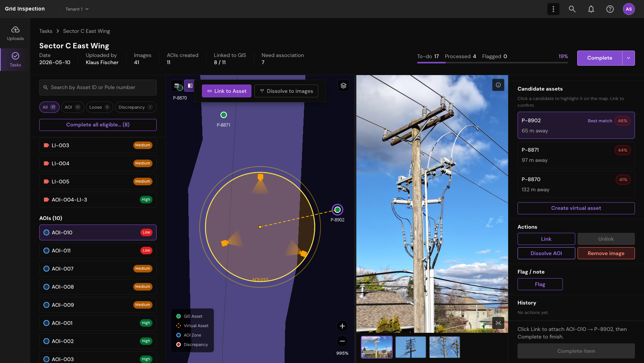
Task: Go to Tasks breadcrumb link
Action: pyautogui.click(x=46, y=31)
